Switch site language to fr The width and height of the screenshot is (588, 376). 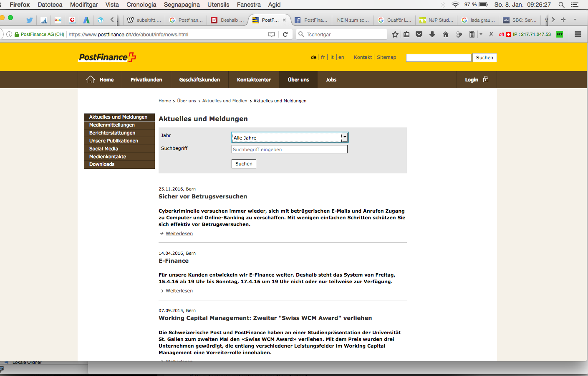tap(323, 57)
